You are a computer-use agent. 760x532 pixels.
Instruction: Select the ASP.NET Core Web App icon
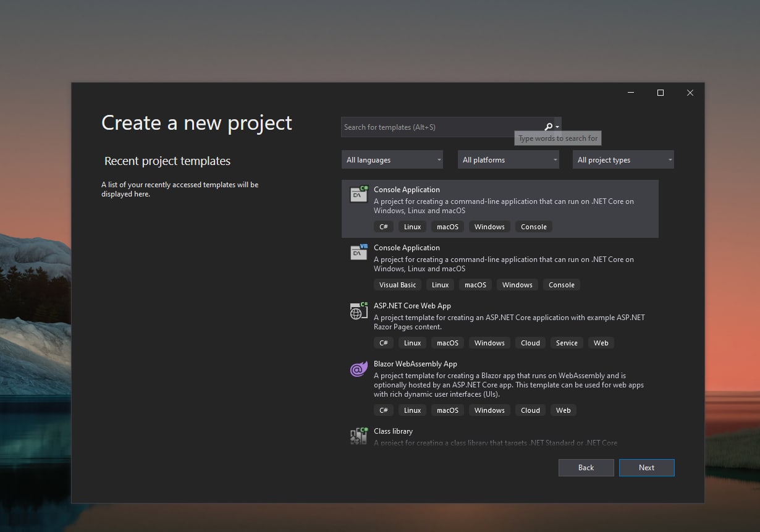click(x=359, y=310)
